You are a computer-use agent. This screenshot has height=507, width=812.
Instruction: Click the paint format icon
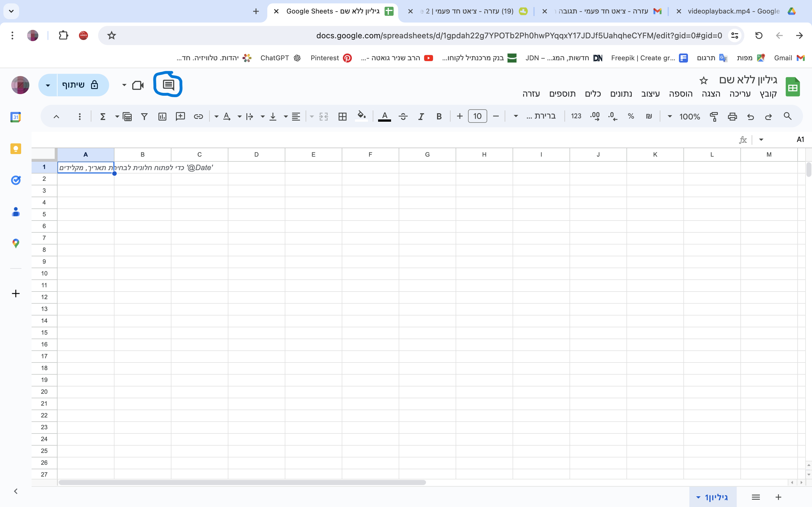(x=714, y=116)
